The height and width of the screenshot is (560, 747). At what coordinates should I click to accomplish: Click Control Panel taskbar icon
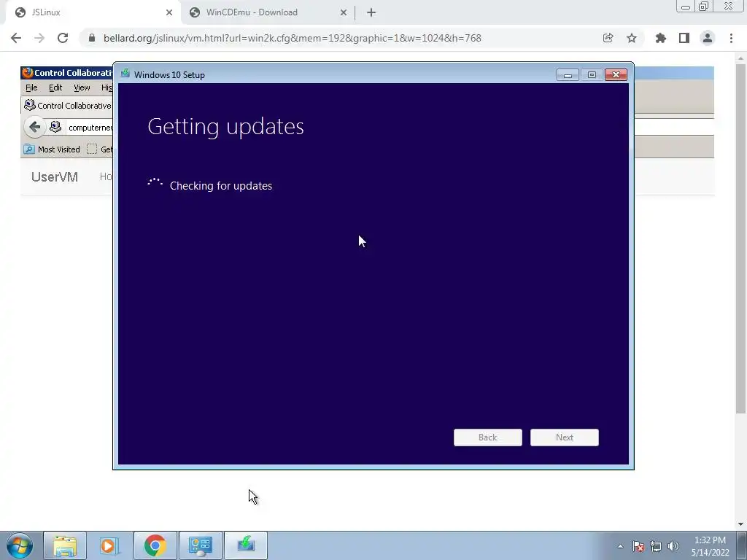pos(200,545)
